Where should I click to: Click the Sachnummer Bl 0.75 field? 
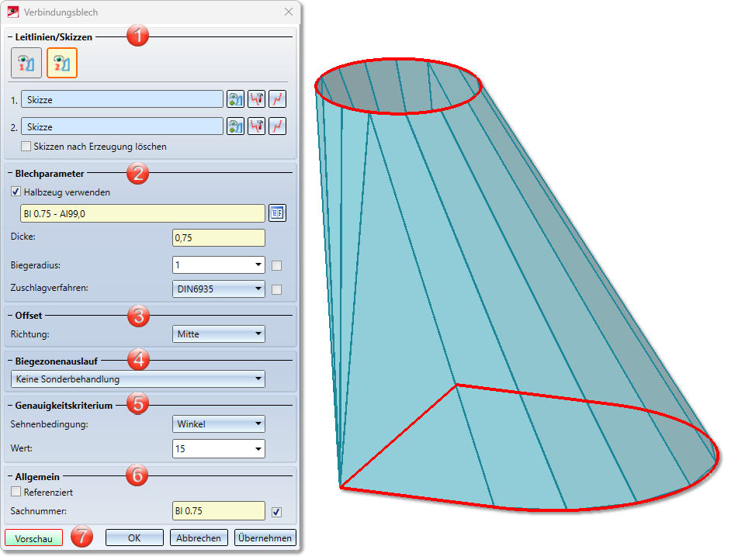click(x=219, y=510)
